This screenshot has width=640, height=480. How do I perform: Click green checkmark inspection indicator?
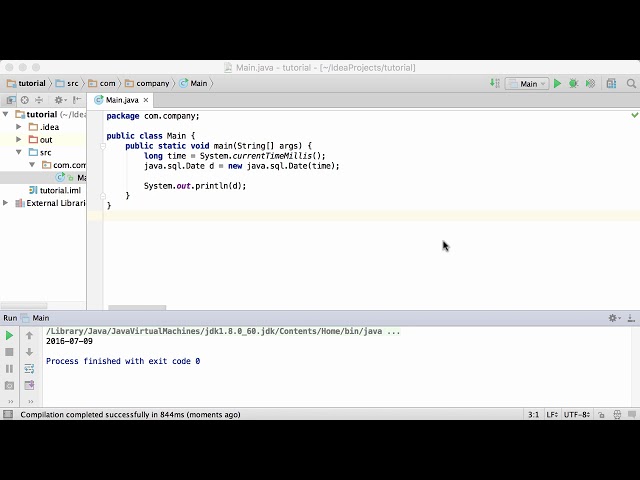point(635,116)
